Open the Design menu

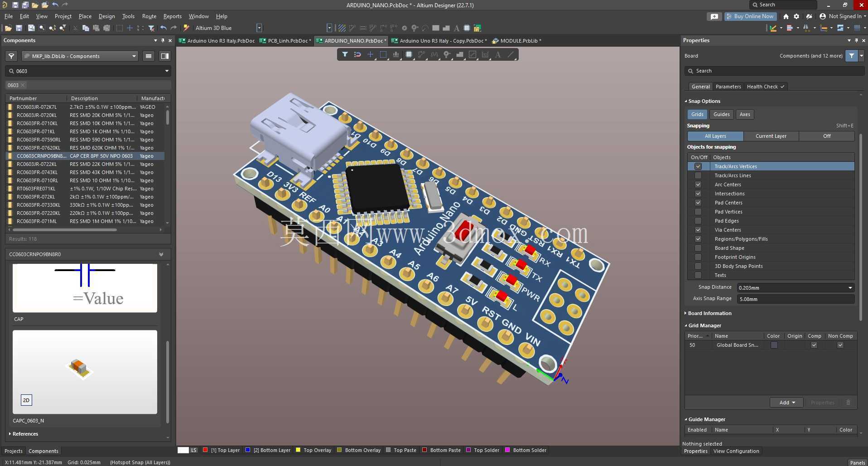click(x=106, y=16)
